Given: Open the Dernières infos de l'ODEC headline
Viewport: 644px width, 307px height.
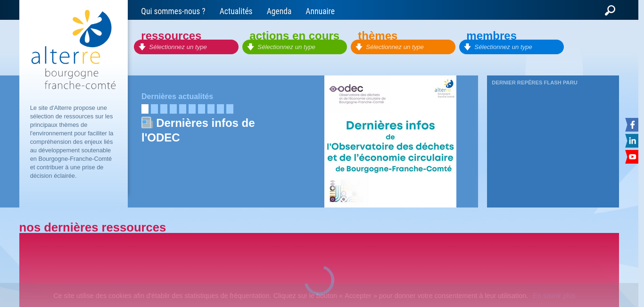Looking at the screenshot, I should 198,130.
